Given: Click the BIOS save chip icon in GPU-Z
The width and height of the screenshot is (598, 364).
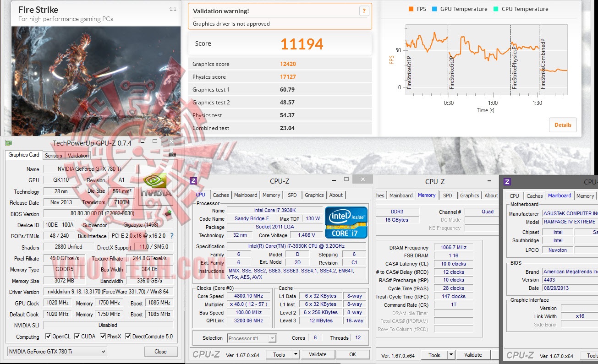Looking at the screenshot, I should coord(169,212).
